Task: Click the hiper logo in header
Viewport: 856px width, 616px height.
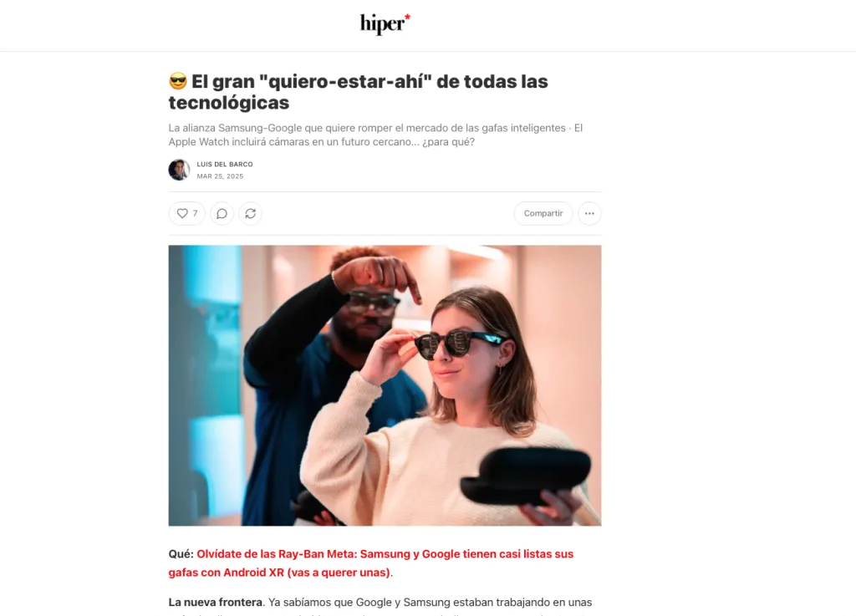Action: click(385, 24)
